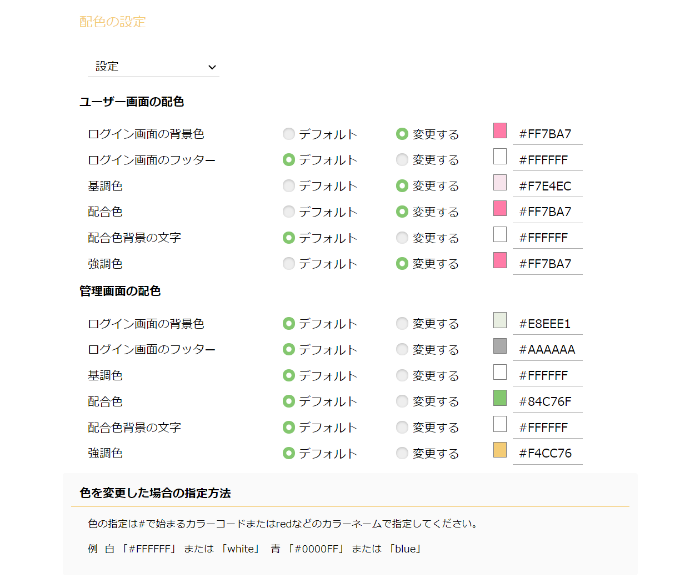Select 変更する for admin 配合色
Viewport: 700px width, 588px height.
coord(402,401)
